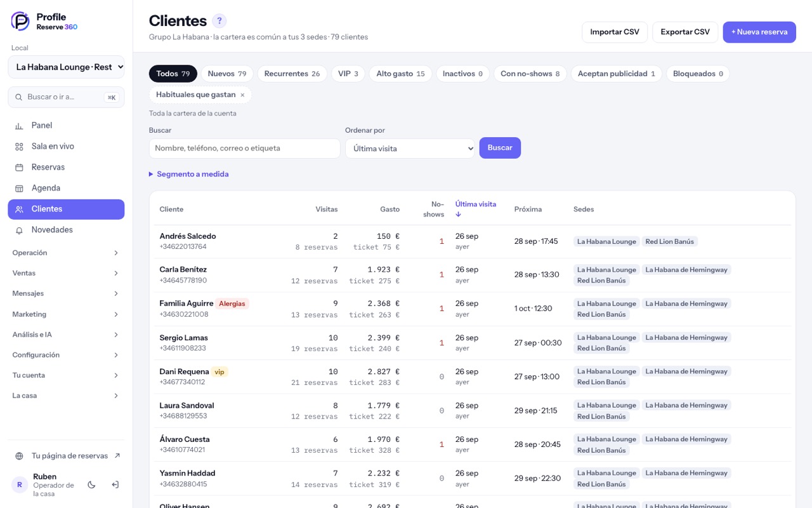Expand the Configuración sidebar group
This screenshot has width=812, height=508.
66,355
